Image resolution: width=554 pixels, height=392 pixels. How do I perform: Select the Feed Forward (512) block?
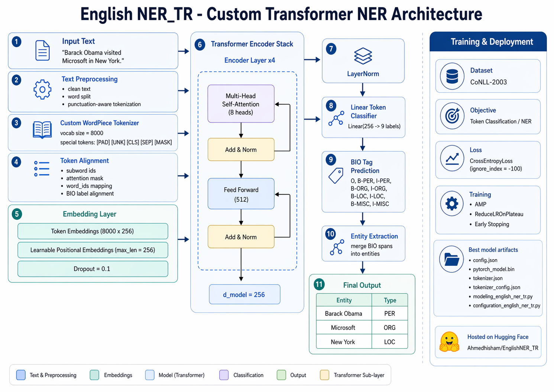(241, 194)
